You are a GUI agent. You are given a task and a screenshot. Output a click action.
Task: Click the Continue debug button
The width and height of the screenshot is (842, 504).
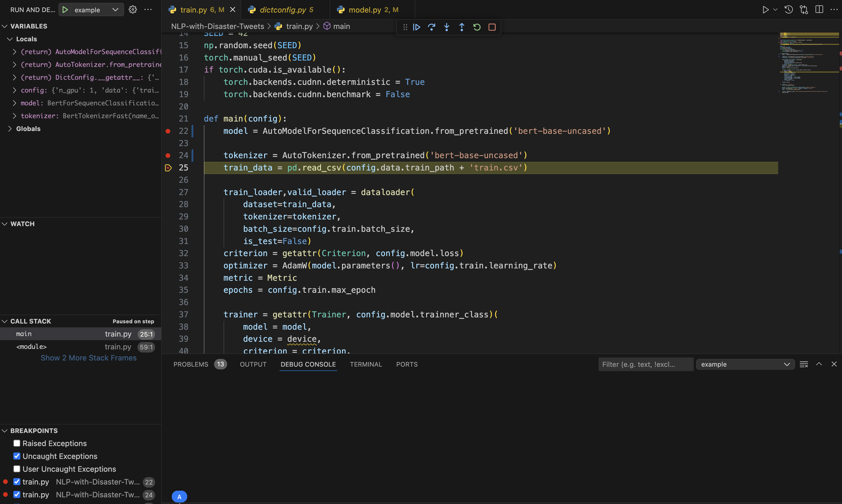pos(416,27)
